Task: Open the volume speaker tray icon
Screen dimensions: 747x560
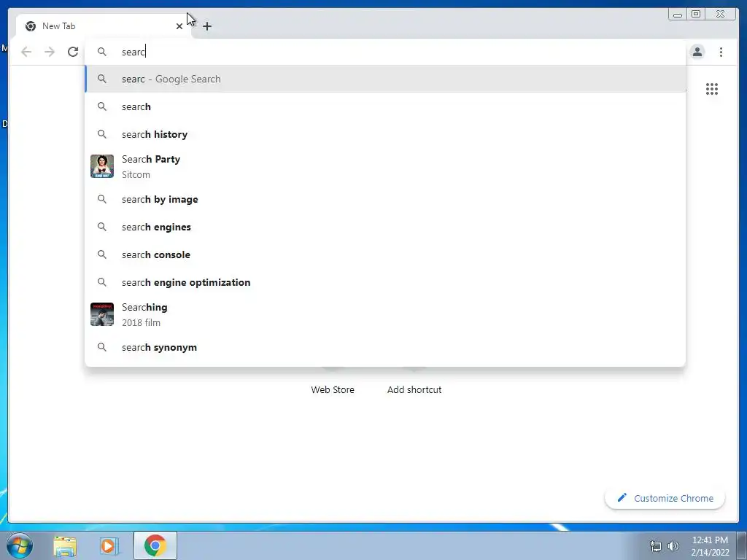Action: [x=673, y=546]
